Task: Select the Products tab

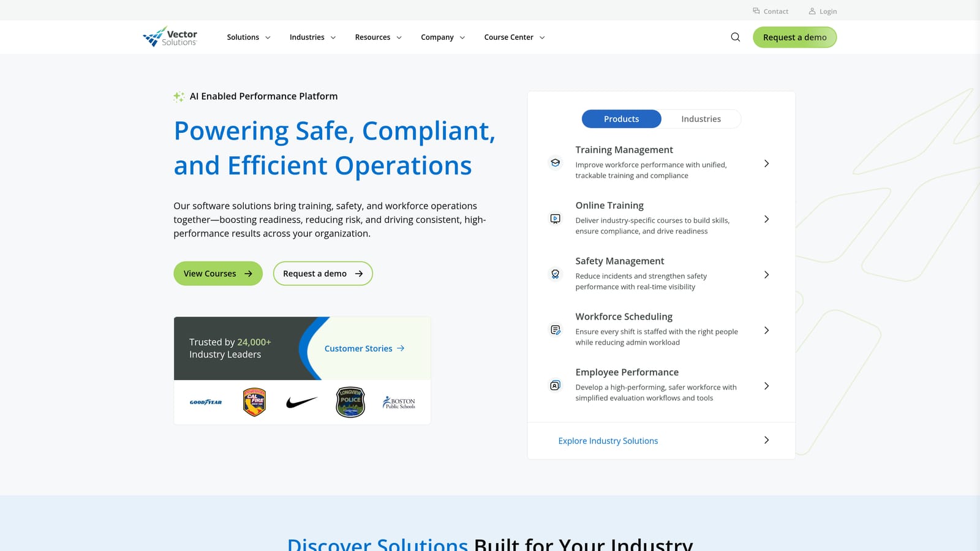Action: click(x=621, y=119)
